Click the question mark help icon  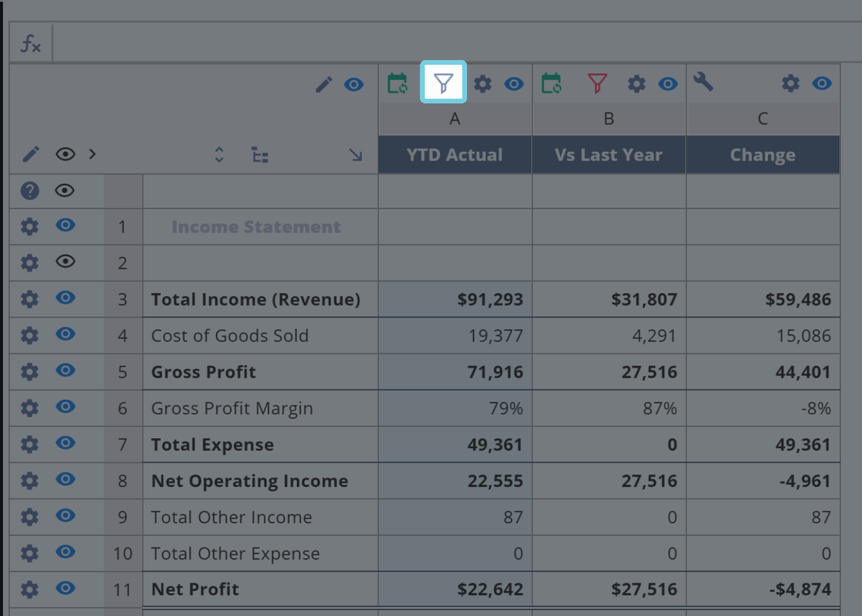(x=30, y=191)
